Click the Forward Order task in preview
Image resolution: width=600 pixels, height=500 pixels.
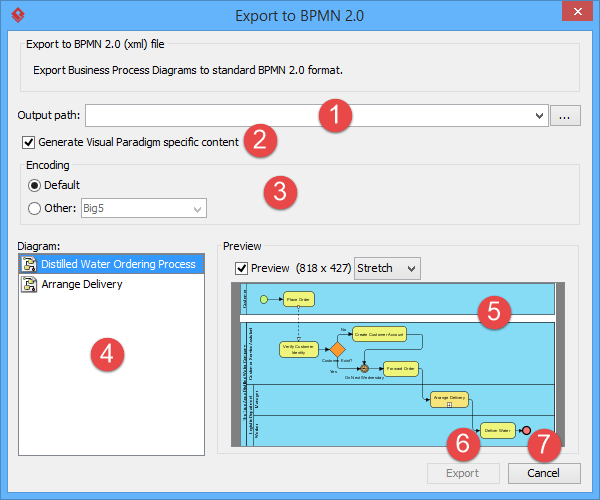[401, 369]
